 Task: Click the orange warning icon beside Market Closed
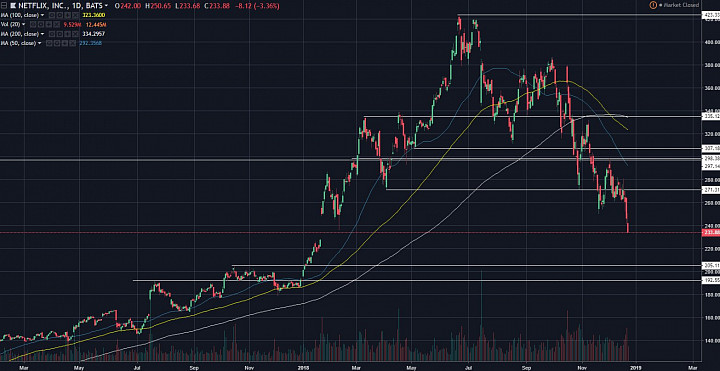click(653, 5)
